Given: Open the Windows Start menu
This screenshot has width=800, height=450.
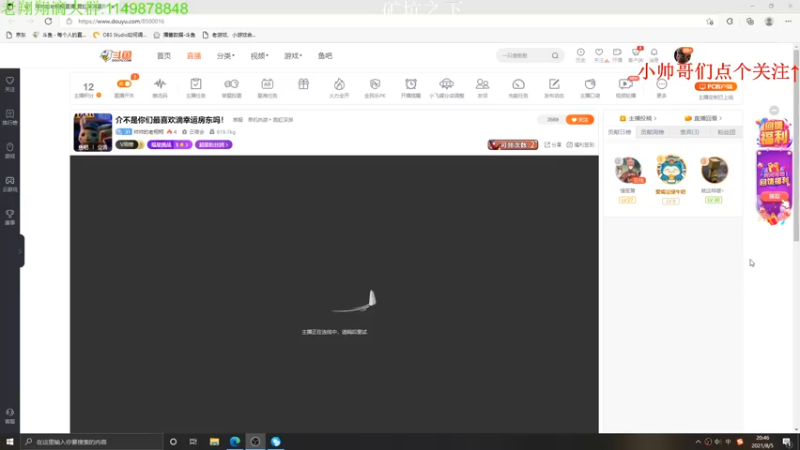Looking at the screenshot, I should pyautogui.click(x=10, y=441).
